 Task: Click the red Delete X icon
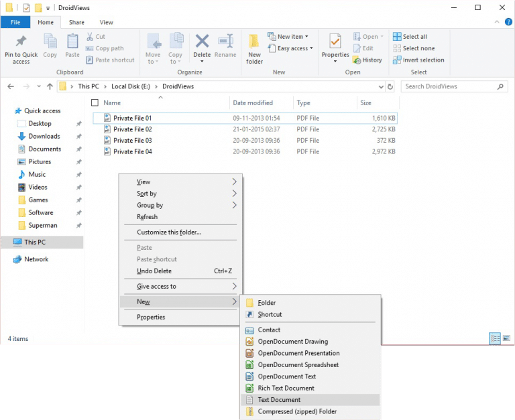(x=202, y=41)
